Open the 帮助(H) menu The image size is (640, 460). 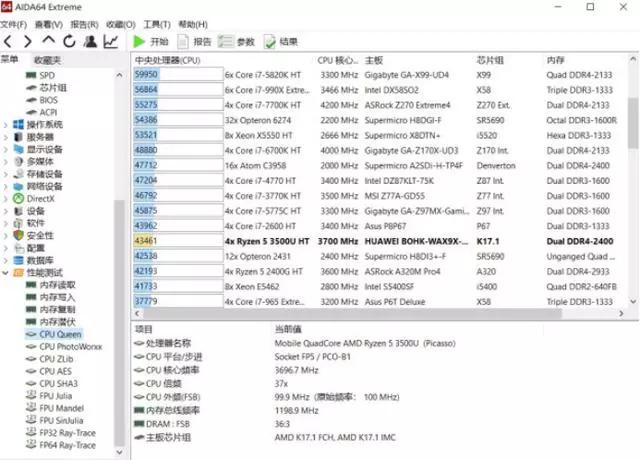click(x=193, y=24)
